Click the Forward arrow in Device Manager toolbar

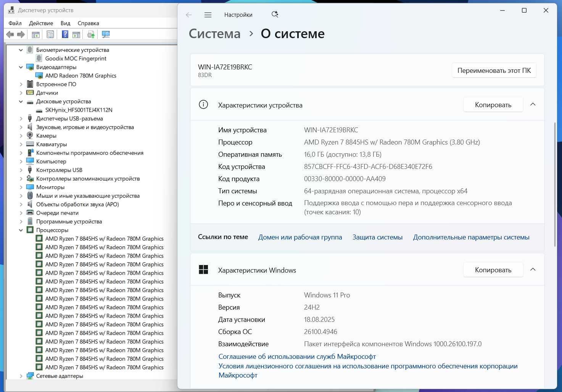(21, 34)
